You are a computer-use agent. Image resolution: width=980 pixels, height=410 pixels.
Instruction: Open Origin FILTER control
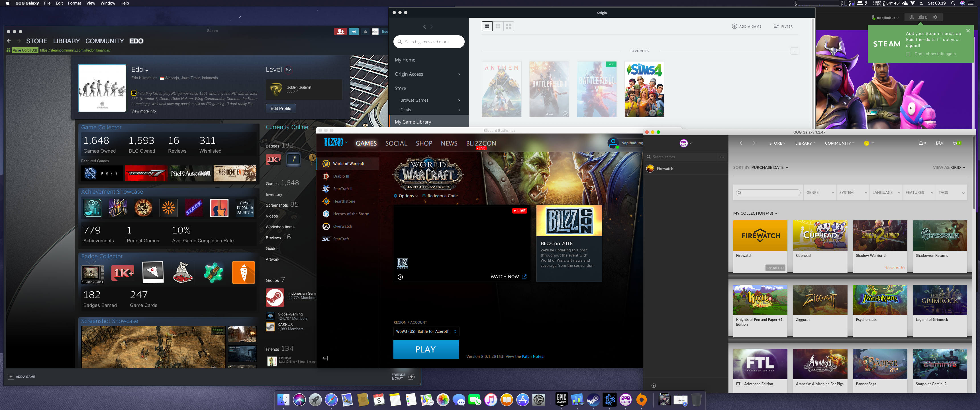click(x=783, y=26)
